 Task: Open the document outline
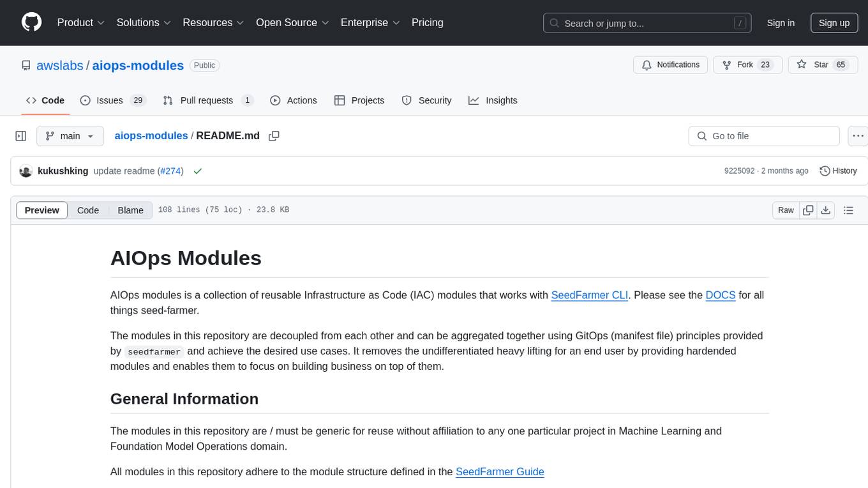(x=849, y=210)
